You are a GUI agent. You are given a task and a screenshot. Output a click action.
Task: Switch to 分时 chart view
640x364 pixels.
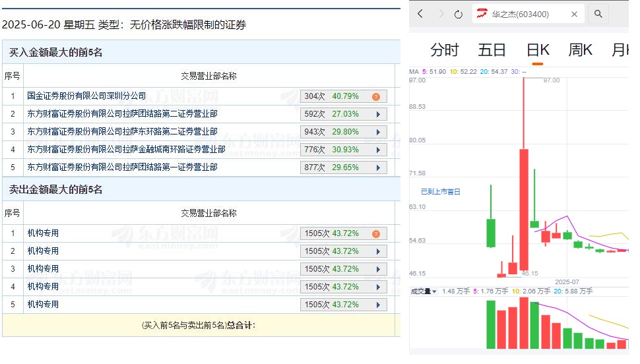445,50
